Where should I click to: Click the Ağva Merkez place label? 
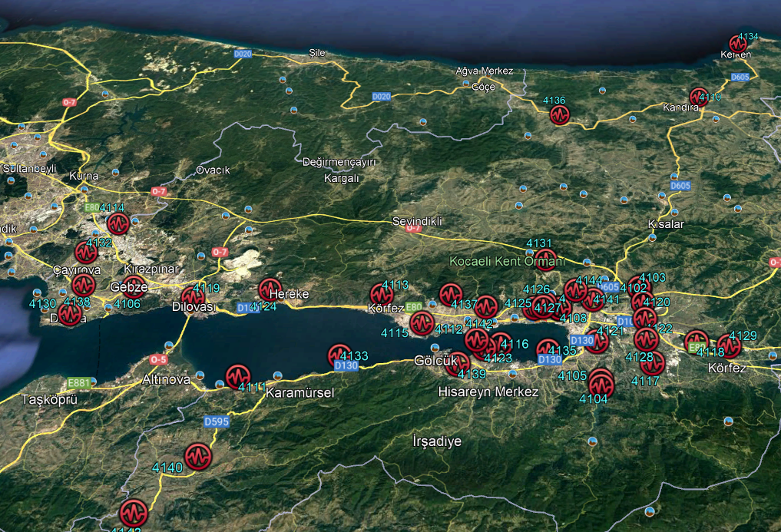point(484,71)
